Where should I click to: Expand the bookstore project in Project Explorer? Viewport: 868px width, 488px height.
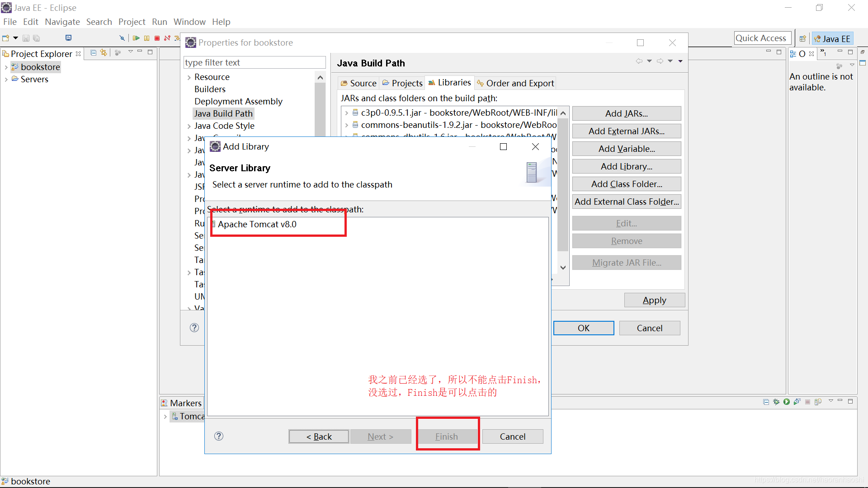pos(6,67)
